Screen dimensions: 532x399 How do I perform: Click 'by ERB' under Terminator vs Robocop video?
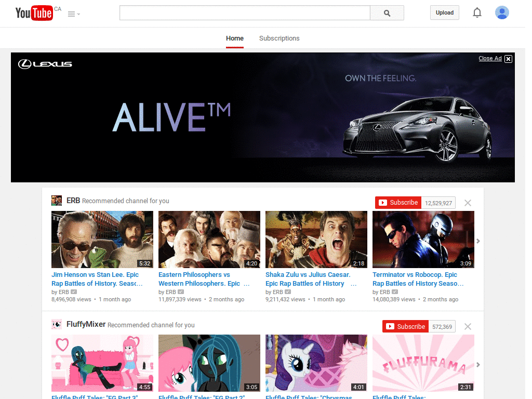coord(381,292)
